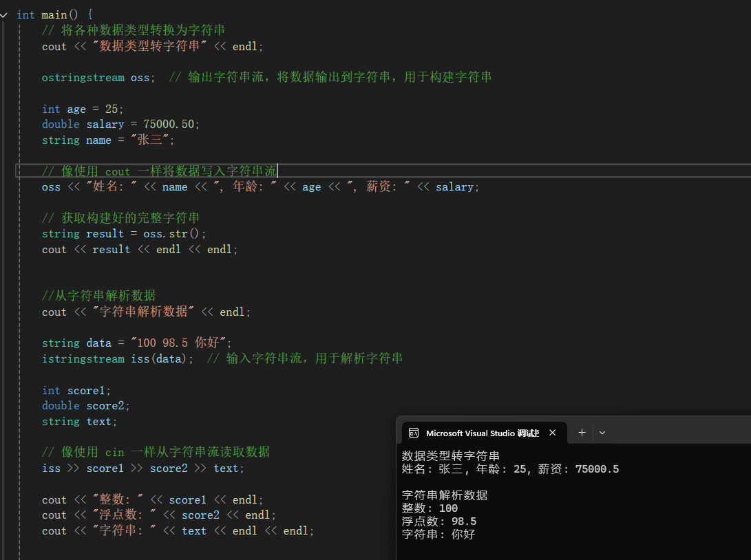Screen dimensions: 751x560
Task: Click the cout line printing '字符串: '
Action: click(x=178, y=531)
